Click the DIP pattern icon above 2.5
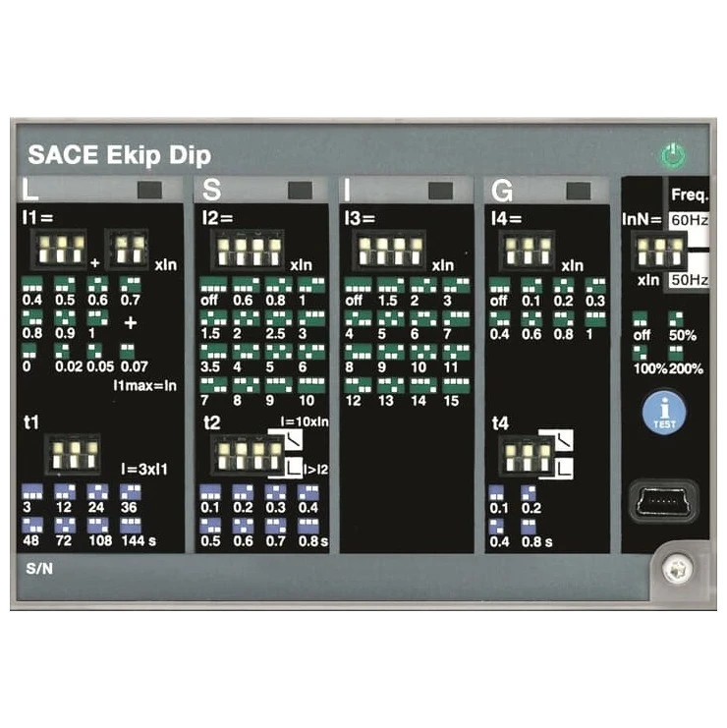Viewport: 727px width, 728px height. (x=279, y=318)
